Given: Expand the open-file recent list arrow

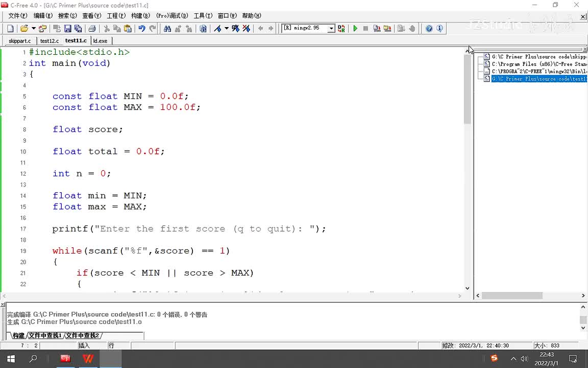Looking at the screenshot, I should click(33, 29).
